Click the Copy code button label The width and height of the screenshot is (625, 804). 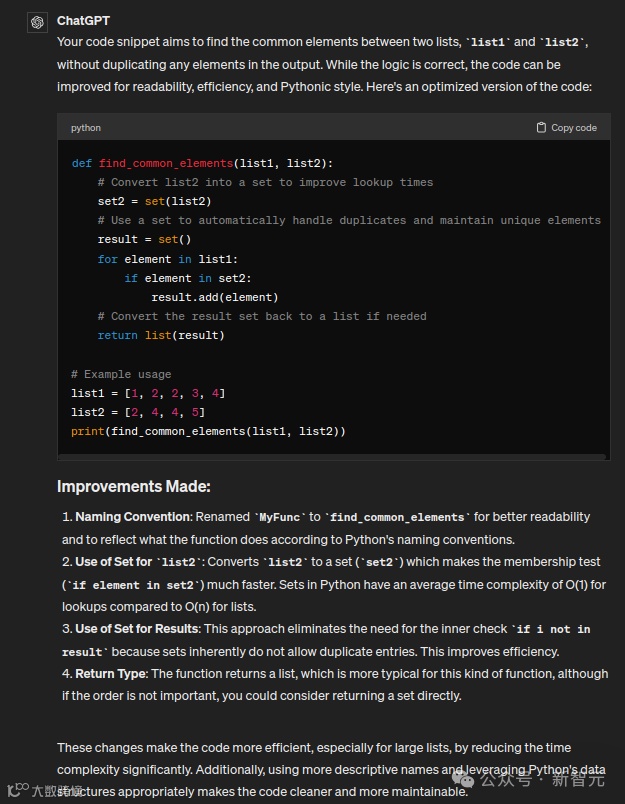(574, 128)
